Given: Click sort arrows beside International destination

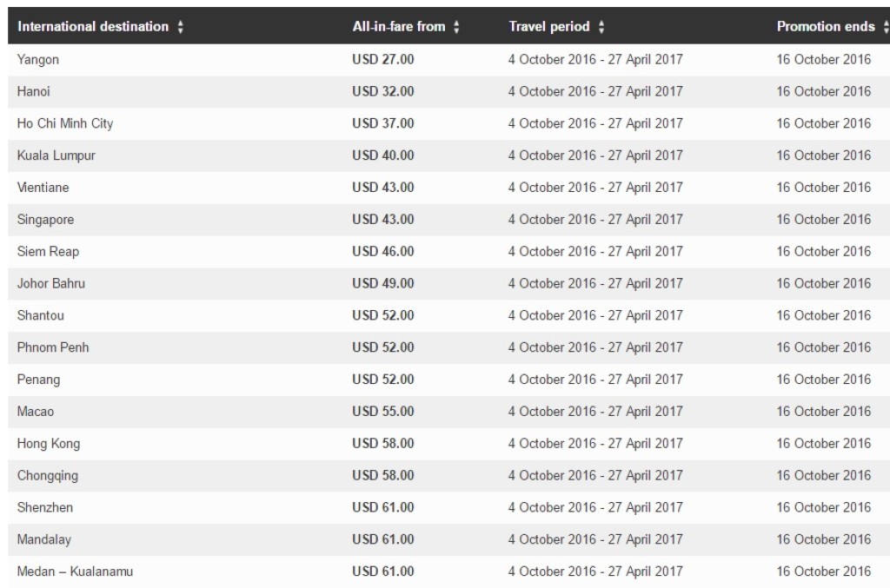Looking at the screenshot, I should [181, 28].
